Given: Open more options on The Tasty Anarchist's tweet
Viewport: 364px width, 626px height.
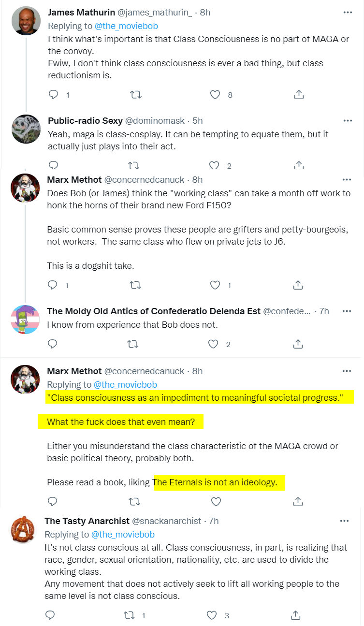Looking at the screenshot, I should [344, 521].
